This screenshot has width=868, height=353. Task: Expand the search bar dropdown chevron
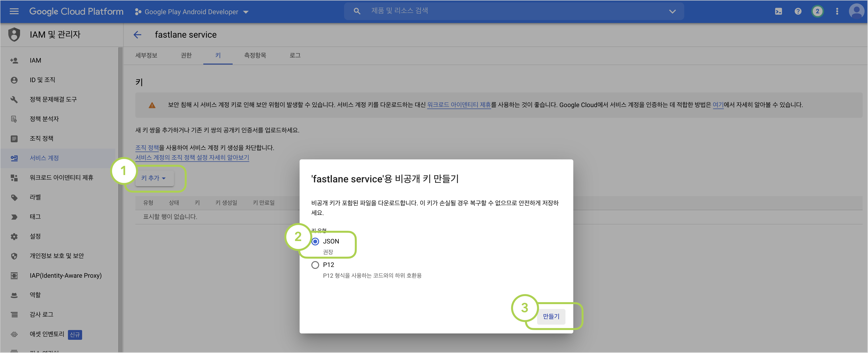[x=672, y=11]
